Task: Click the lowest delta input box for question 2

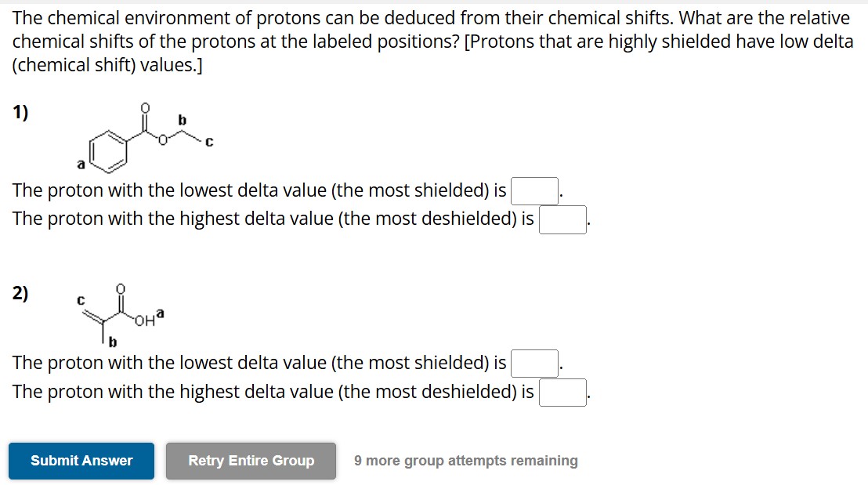Action: click(x=533, y=363)
